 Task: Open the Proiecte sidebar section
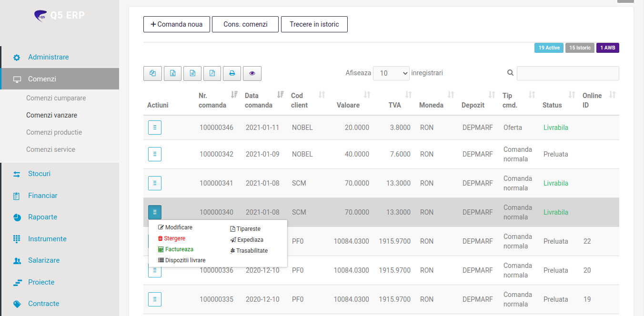point(41,282)
